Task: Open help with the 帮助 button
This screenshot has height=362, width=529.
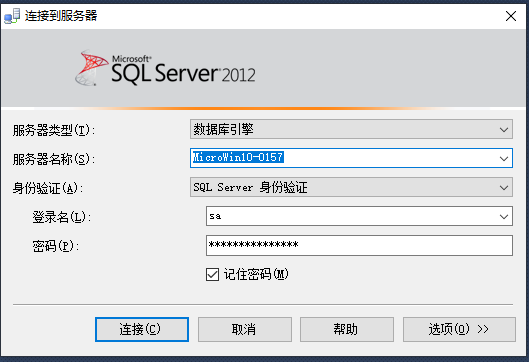Action: (x=347, y=329)
